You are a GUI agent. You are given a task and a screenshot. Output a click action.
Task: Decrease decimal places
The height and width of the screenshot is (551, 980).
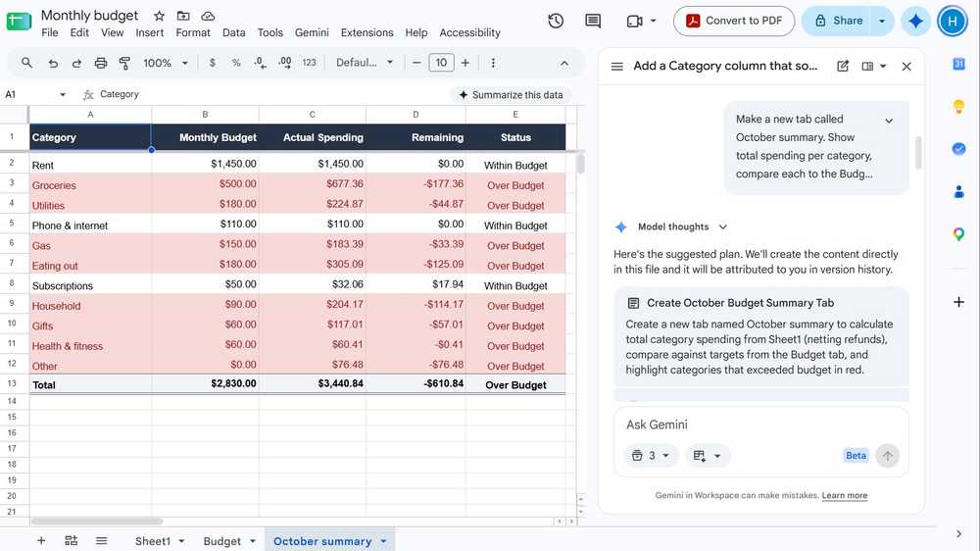point(260,63)
